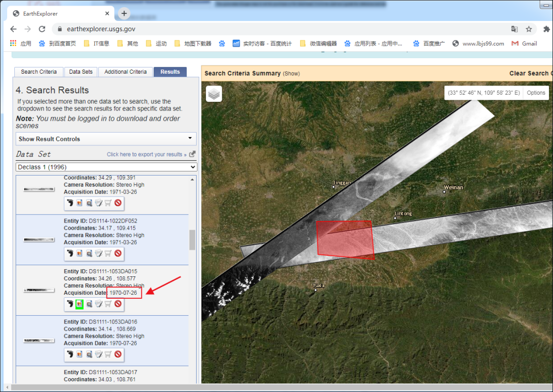This screenshot has height=392, width=553.
Task: Switch to the Search Criteria tab
Action: tap(39, 72)
